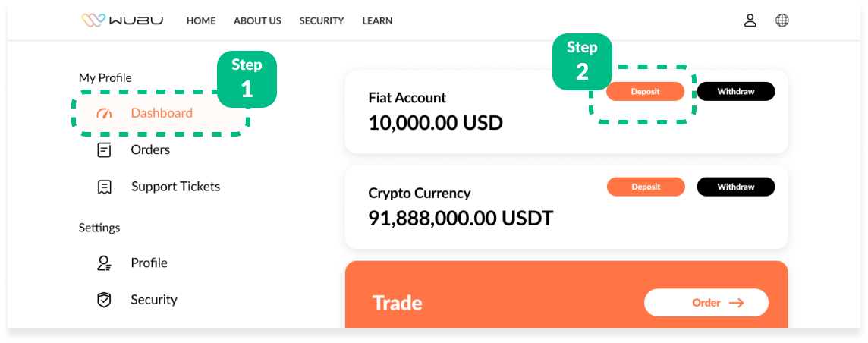Deposit into Crypto Currency account

pos(645,187)
